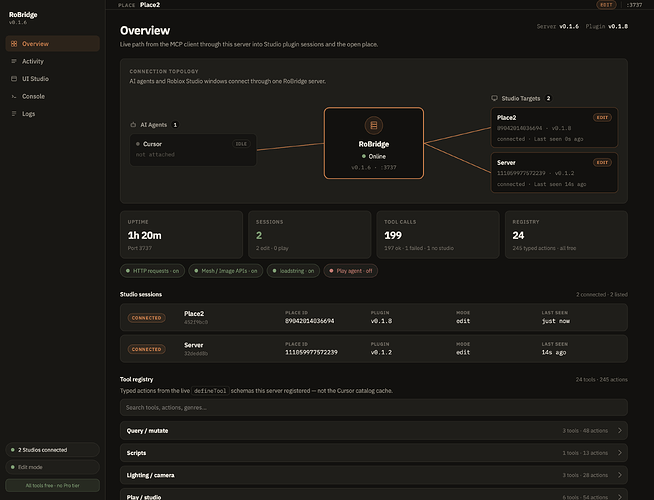This screenshot has width=654, height=500.
Task: Select the Place2 studio target card
Action: click(x=554, y=128)
